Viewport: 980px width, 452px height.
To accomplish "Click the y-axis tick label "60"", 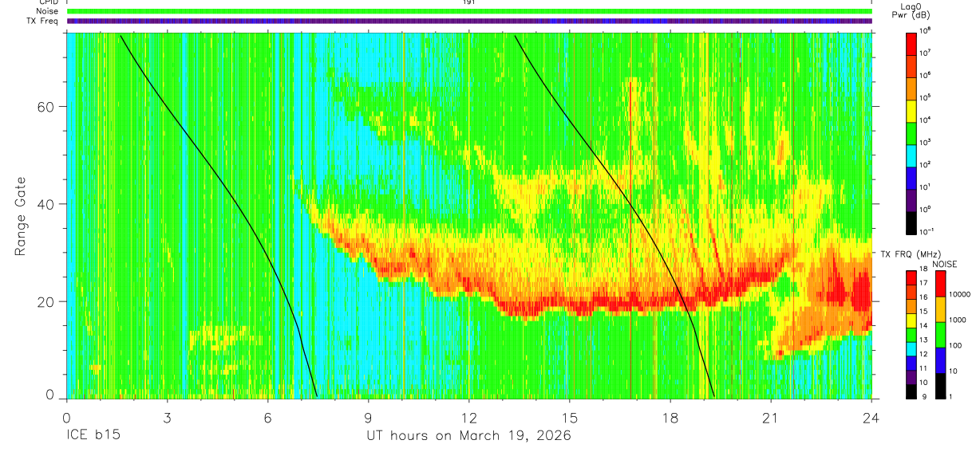I will (x=46, y=107).
